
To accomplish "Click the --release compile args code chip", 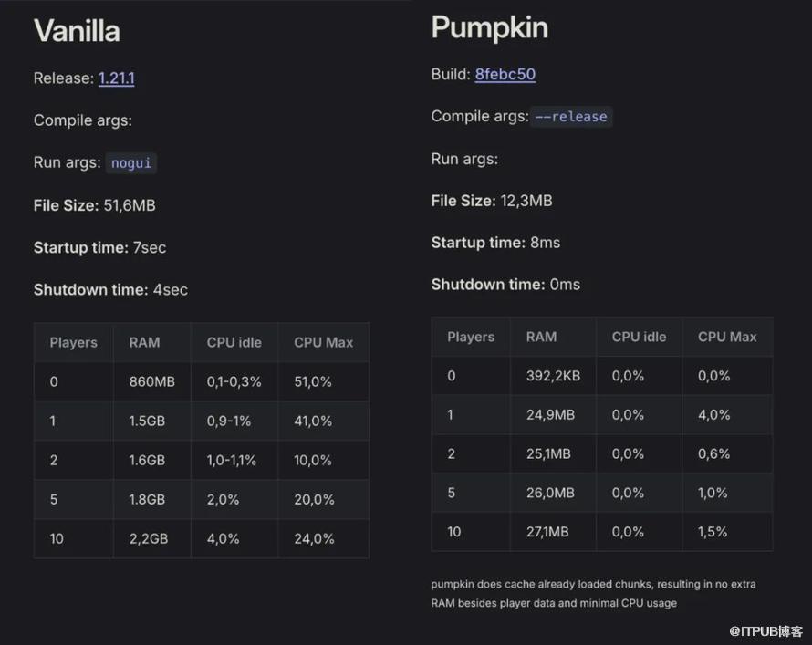I will pos(571,117).
